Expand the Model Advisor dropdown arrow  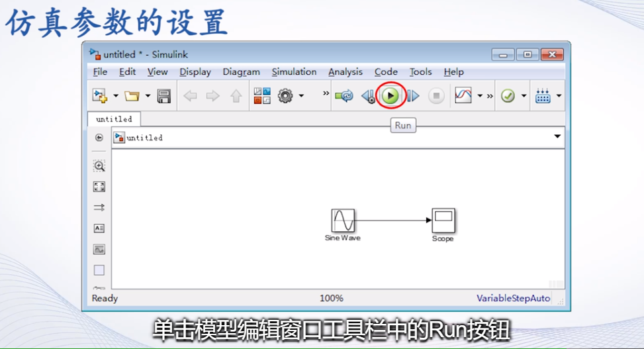tap(524, 96)
